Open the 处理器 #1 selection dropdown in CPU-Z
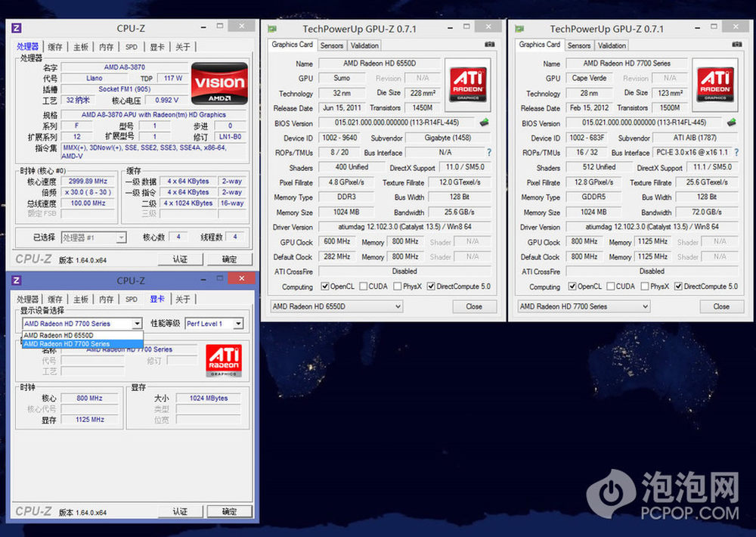Screen dimensions: 756x537 tap(94, 237)
